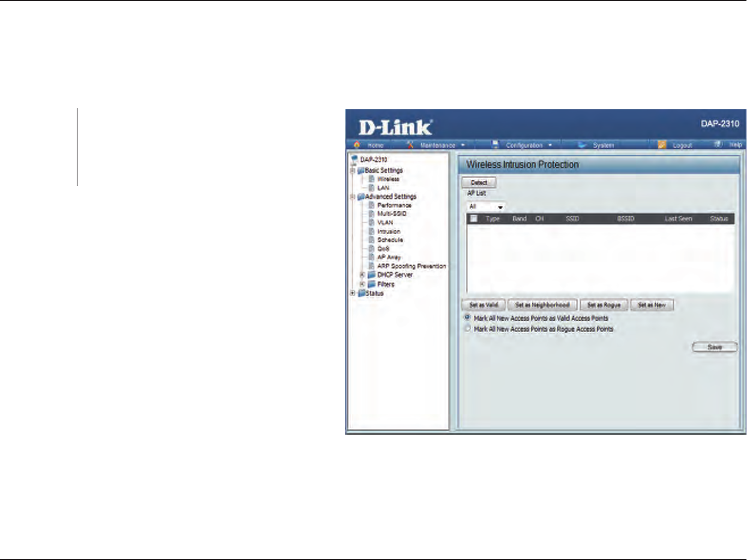Collapse the Basic Settings tree node
The height and width of the screenshot is (560, 747).
[353, 170]
